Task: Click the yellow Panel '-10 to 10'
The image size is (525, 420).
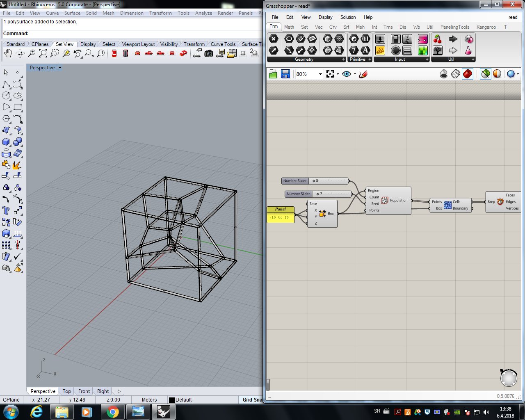Action: 281,215
